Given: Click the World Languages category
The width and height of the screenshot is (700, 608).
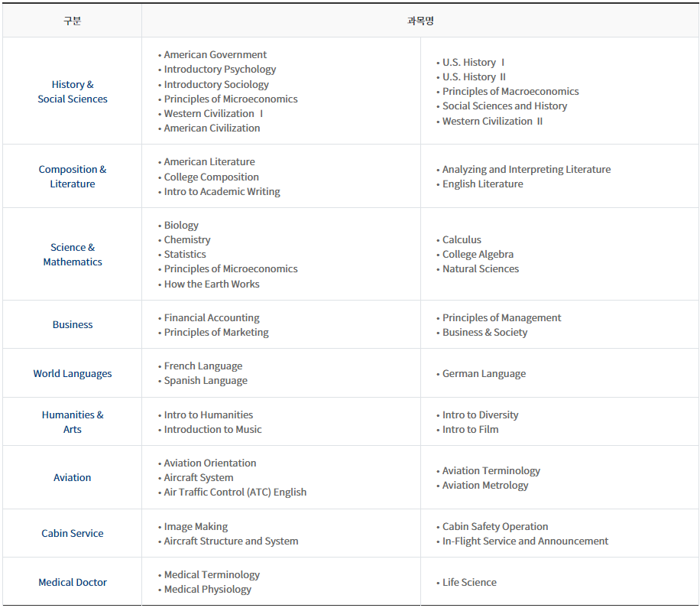Looking at the screenshot, I should pyautogui.click(x=73, y=374).
